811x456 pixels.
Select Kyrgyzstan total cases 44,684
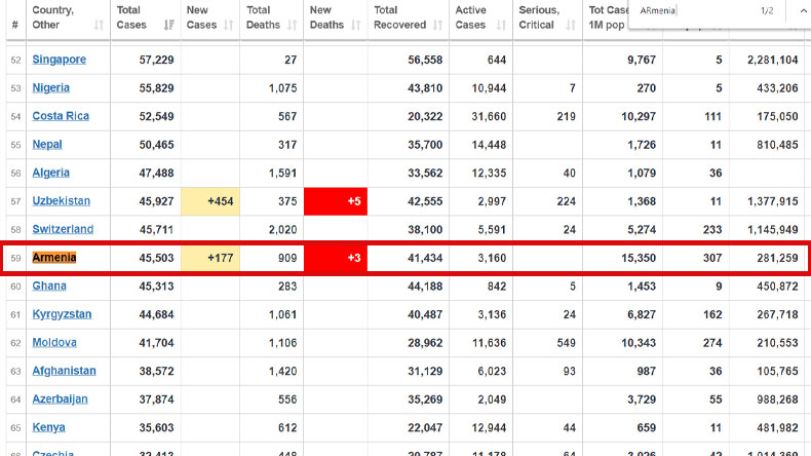(156, 314)
